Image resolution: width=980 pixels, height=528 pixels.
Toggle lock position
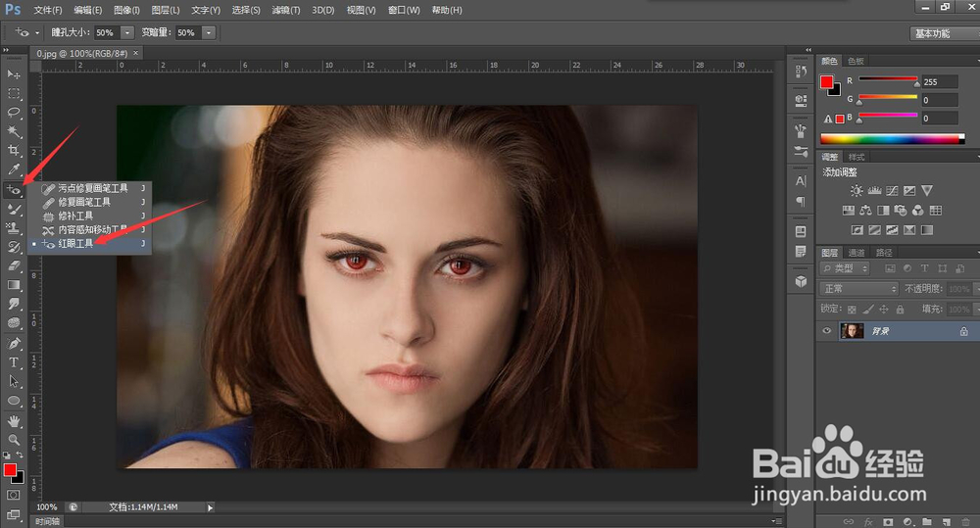(x=884, y=310)
